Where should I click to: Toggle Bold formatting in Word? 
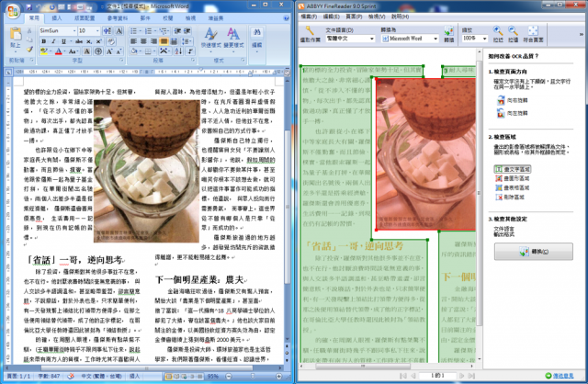[x=44, y=41]
